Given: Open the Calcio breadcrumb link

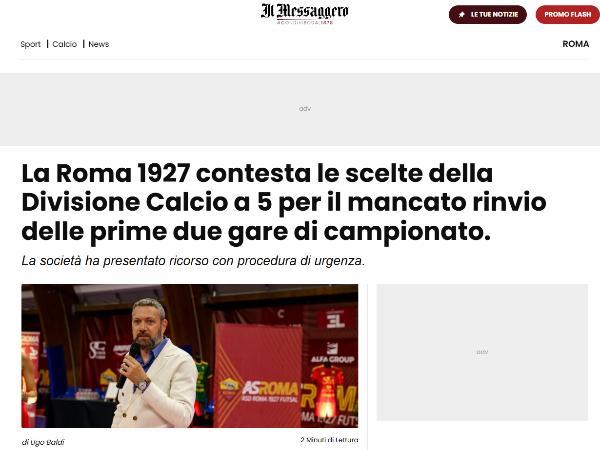Looking at the screenshot, I should (65, 44).
